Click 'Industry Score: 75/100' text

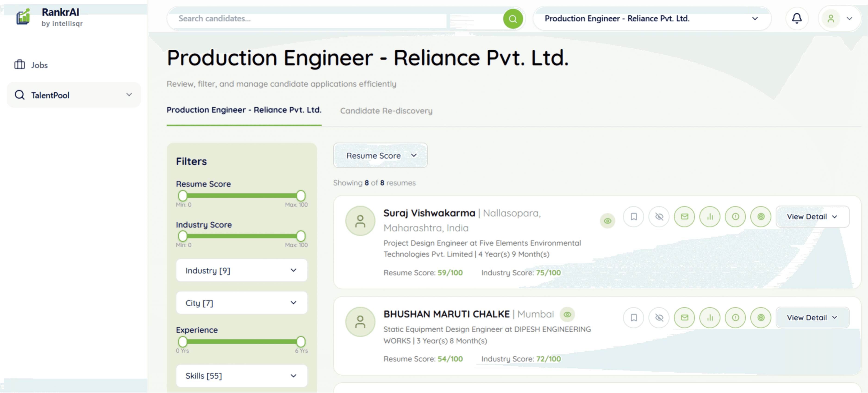521,273
